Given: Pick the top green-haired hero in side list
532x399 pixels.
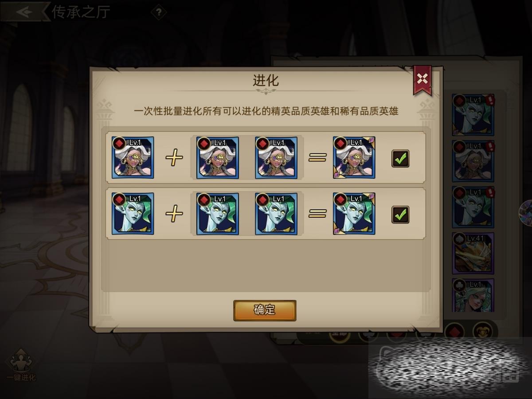Looking at the screenshot, I should (473, 114).
